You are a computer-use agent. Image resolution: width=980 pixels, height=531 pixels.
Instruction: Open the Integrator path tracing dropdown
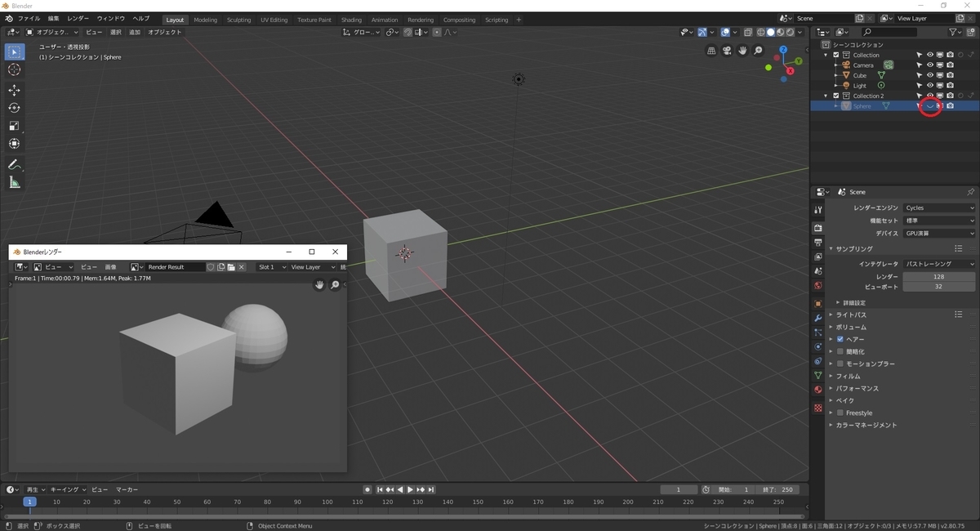click(x=939, y=264)
